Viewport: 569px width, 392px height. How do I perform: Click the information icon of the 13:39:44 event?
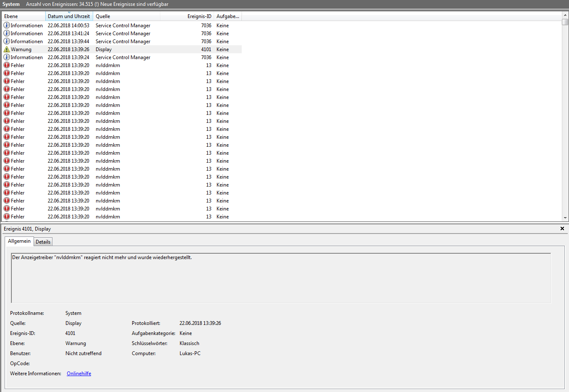point(7,41)
